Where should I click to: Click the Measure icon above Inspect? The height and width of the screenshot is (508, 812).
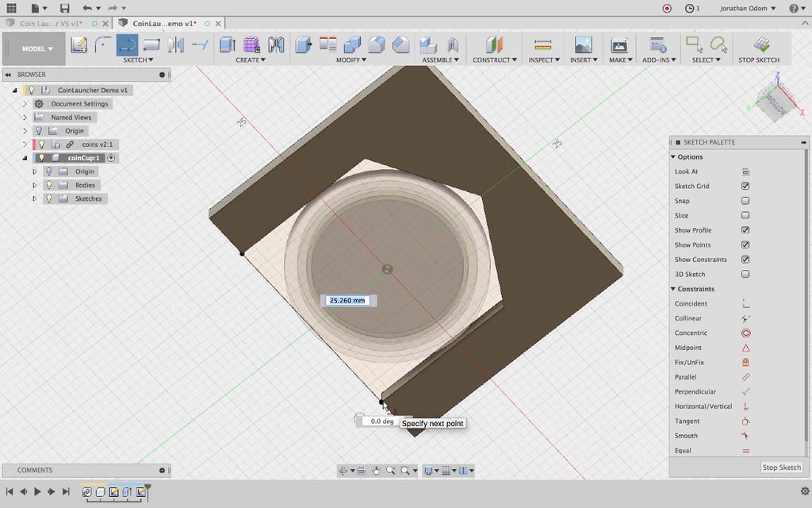(542, 45)
